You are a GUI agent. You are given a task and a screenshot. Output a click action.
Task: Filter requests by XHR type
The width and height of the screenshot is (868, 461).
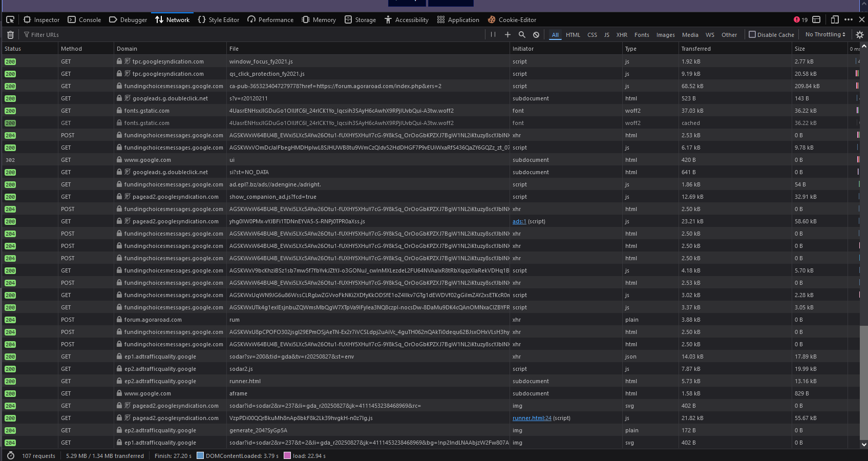[622, 35]
